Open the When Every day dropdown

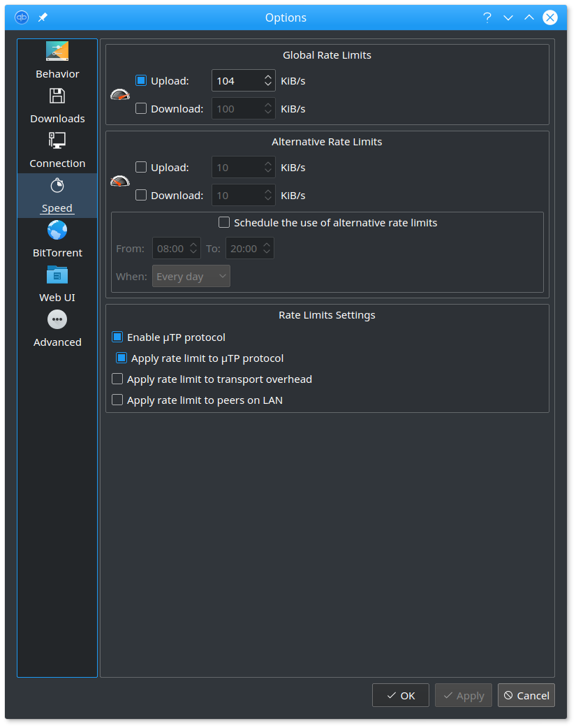point(191,276)
